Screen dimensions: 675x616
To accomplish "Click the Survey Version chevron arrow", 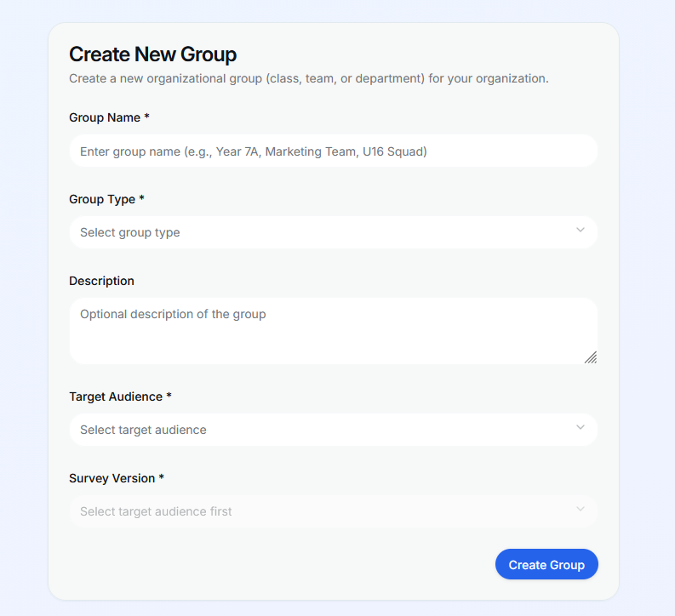I will click(581, 510).
